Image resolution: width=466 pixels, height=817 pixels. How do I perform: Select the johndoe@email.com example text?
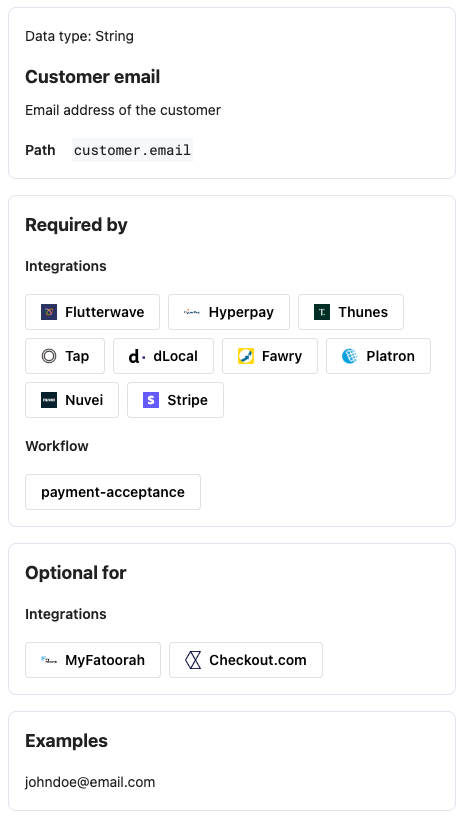(90, 782)
